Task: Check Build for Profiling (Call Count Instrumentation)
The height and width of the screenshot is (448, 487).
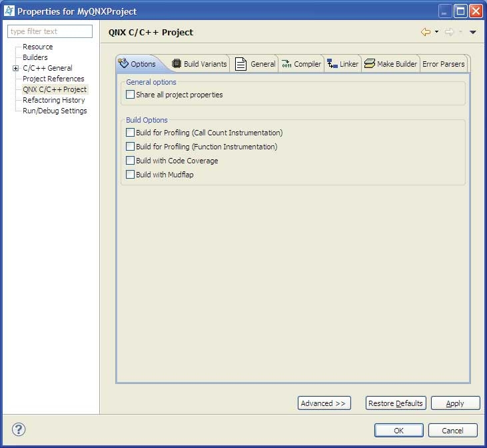Action: click(130, 133)
